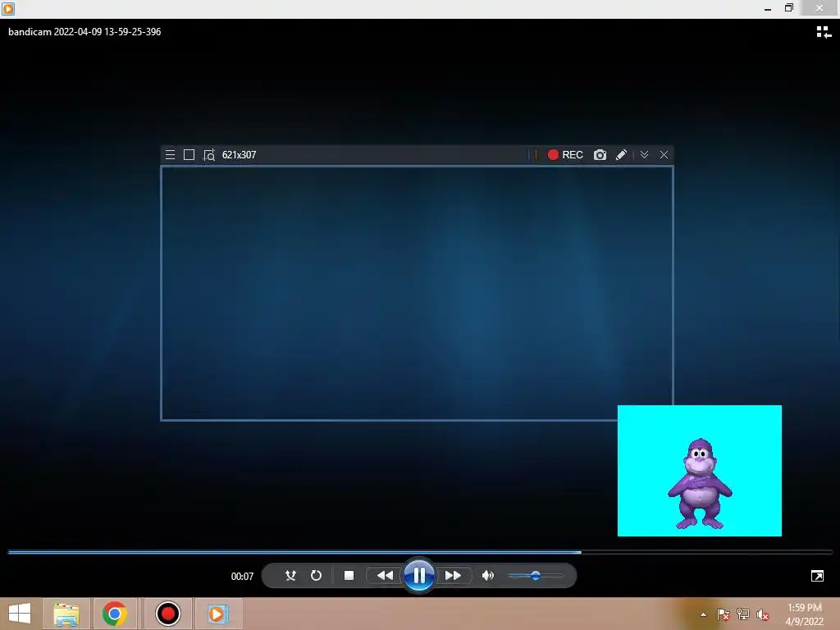Minimize the Media Player window
The width and height of the screenshot is (840, 630).
tap(768, 8)
